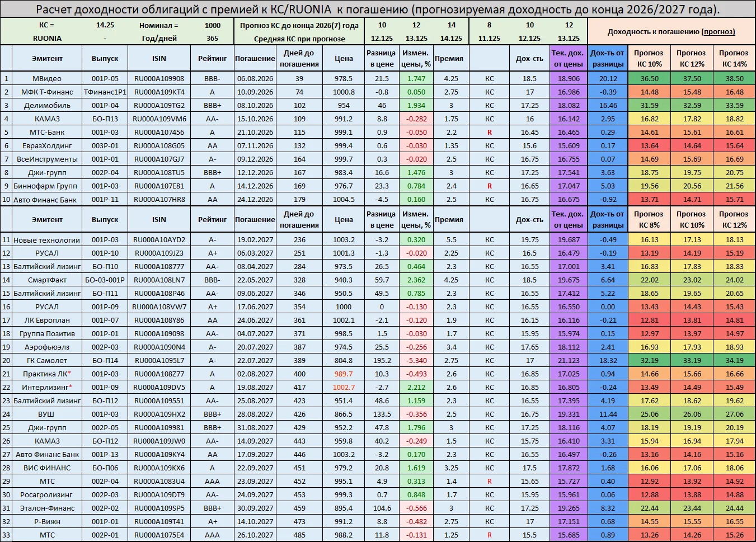
Task: Select the issuer cell 'Эталон-Финанс'
Action: 48,508
